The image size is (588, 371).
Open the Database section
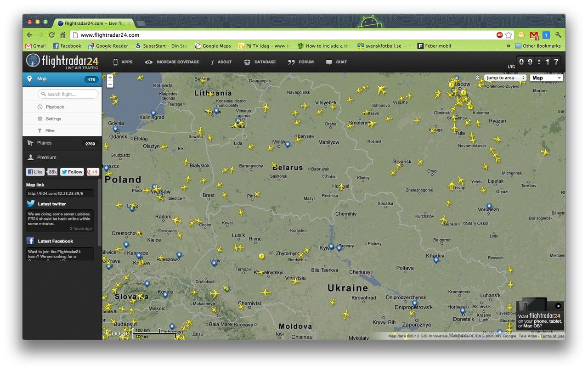pos(260,62)
